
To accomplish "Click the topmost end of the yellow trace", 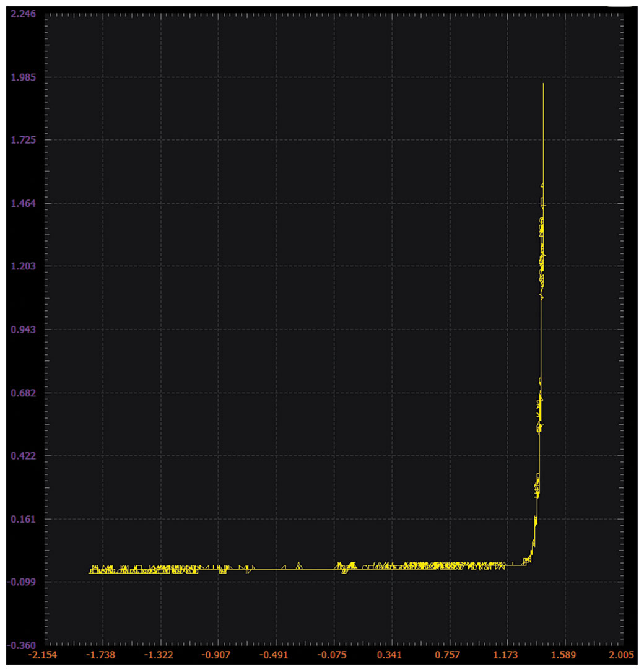I will (543, 84).
